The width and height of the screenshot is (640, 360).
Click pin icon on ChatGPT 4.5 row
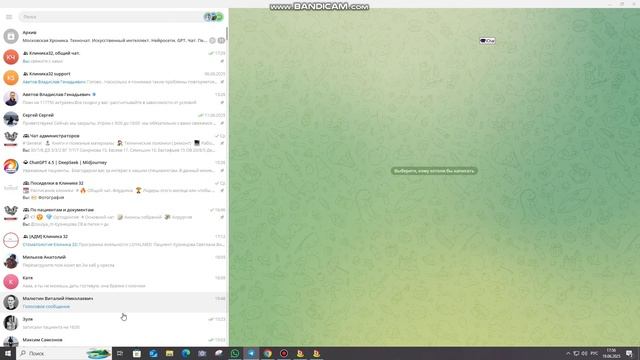[x=222, y=170]
